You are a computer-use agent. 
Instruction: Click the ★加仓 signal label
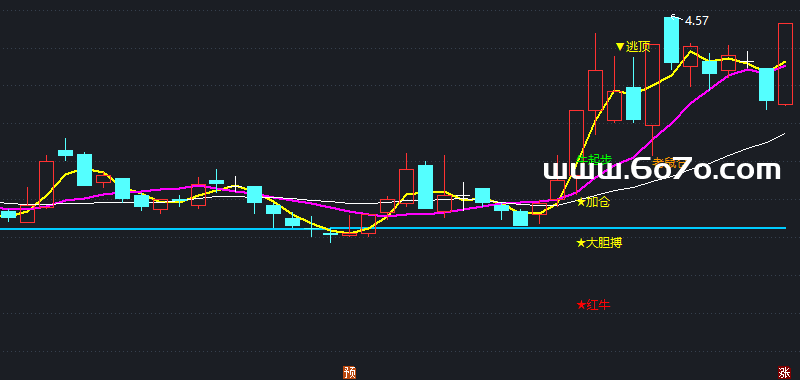(593, 202)
